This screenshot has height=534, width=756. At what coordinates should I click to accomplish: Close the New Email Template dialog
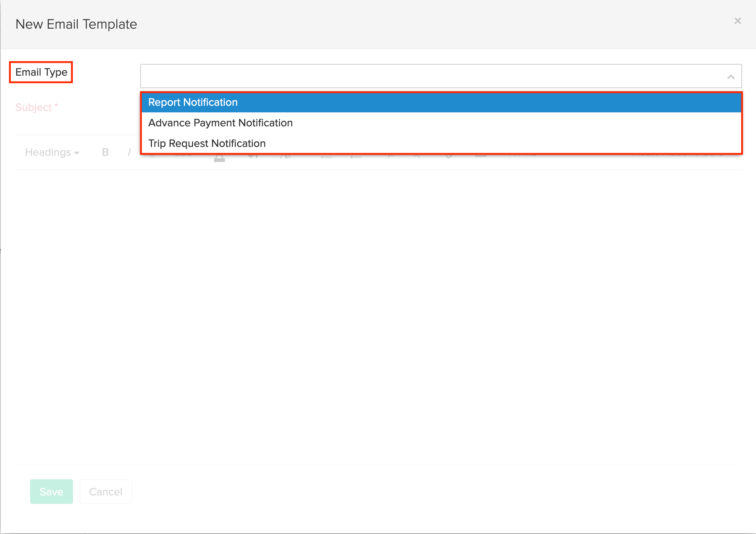[738, 21]
